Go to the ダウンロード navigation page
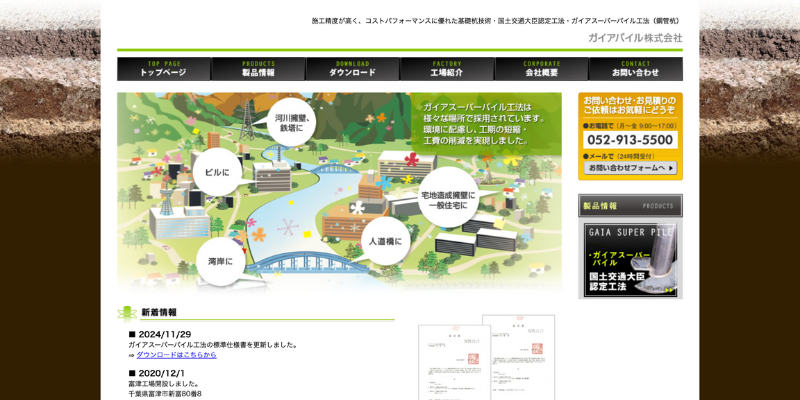Viewport: 800px width, 400px height. 352,69
